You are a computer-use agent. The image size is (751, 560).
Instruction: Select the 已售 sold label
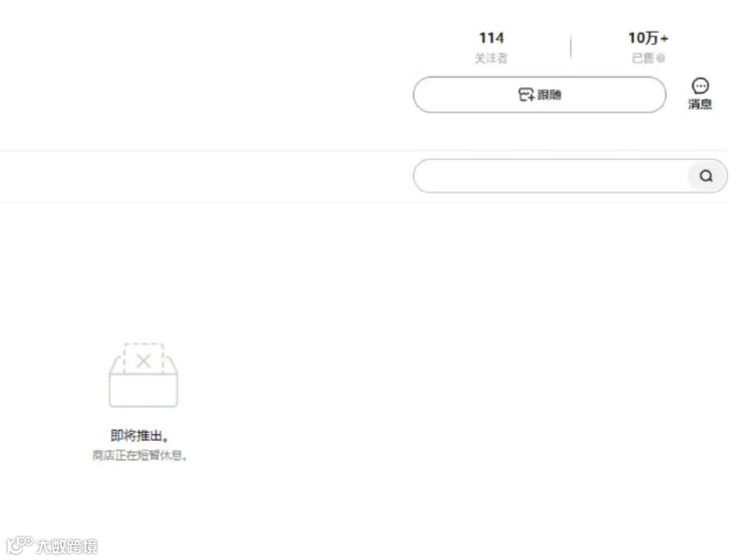pos(643,58)
